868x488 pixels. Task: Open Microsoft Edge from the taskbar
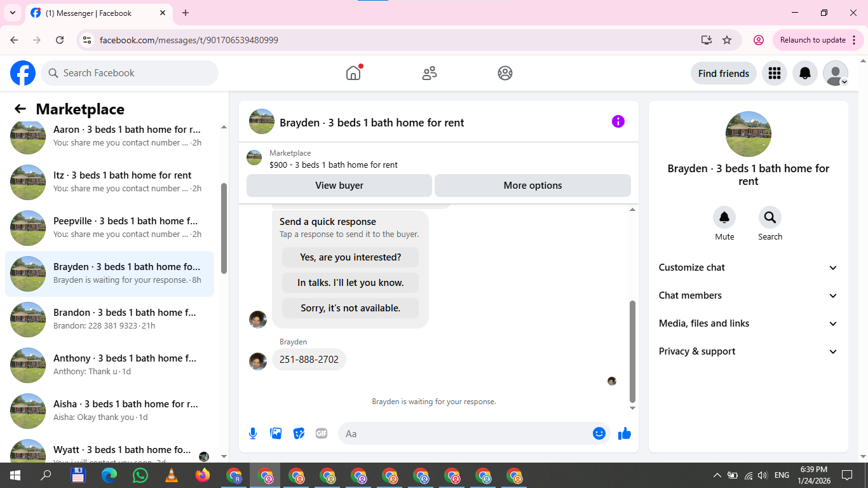pyautogui.click(x=109, y=475)
